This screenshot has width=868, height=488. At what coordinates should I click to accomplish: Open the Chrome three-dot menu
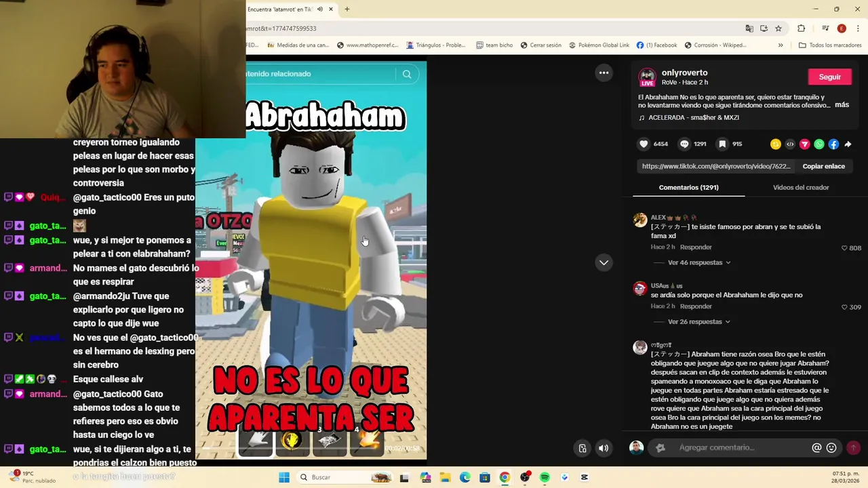[x=856, y=28]
